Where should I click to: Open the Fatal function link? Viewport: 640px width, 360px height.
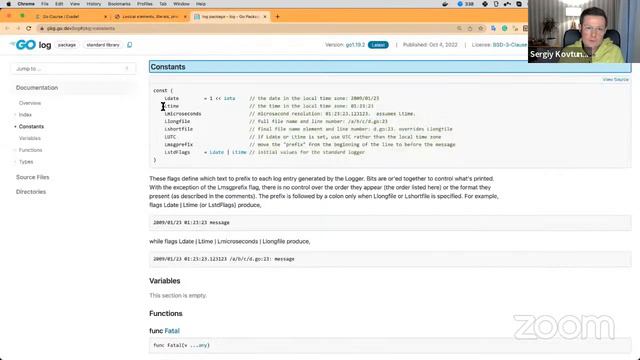pyautogui.click(x=172, y=331)
